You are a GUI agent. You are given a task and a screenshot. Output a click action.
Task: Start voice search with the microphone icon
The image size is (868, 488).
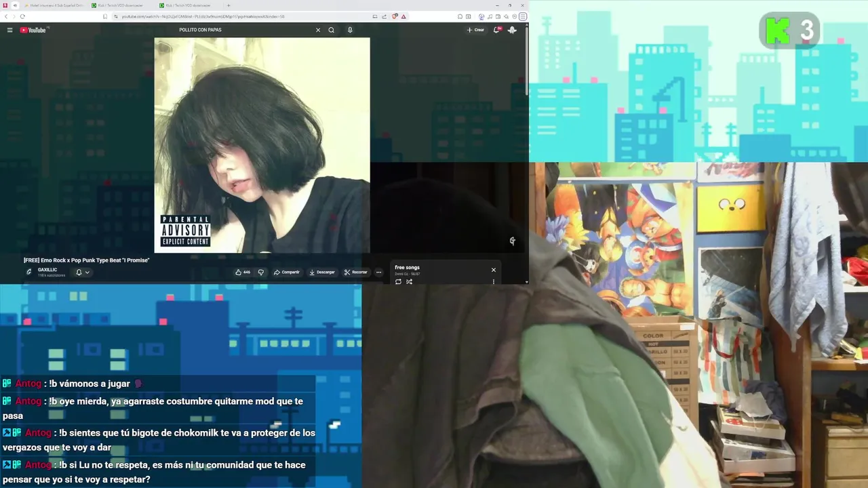(x=350, y=30)
